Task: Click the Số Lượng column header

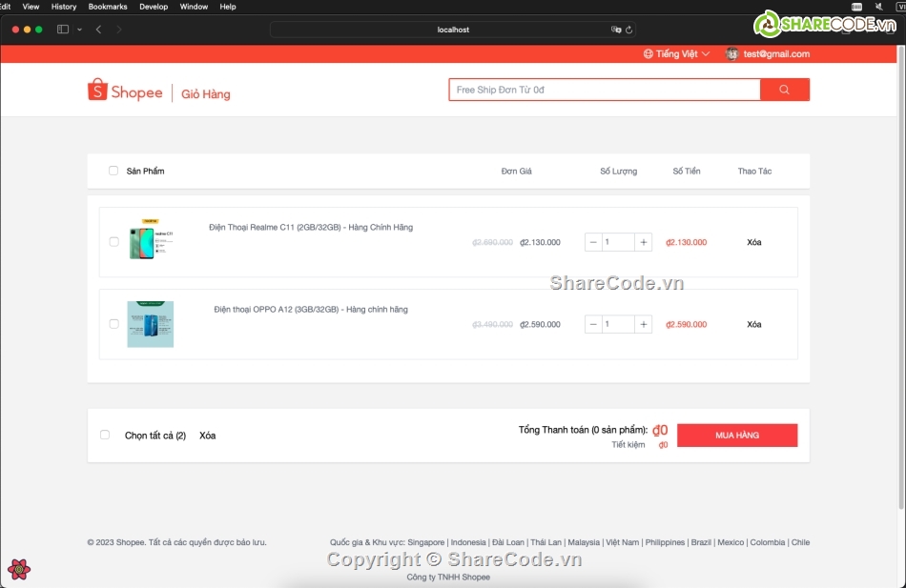Action: point(618,171)
